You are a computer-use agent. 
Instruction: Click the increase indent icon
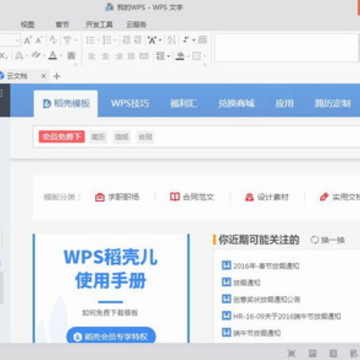click(138, 40)
